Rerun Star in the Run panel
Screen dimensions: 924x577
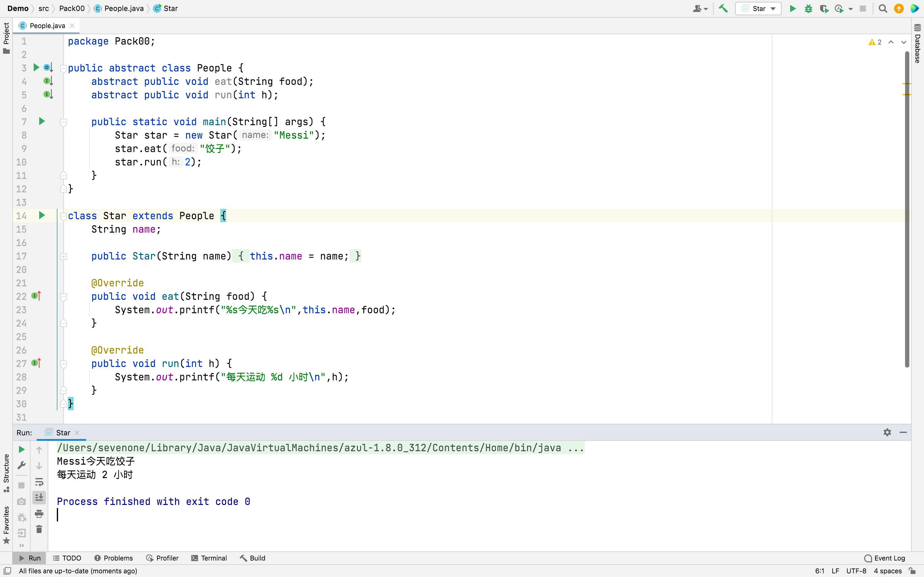point(22,449)
